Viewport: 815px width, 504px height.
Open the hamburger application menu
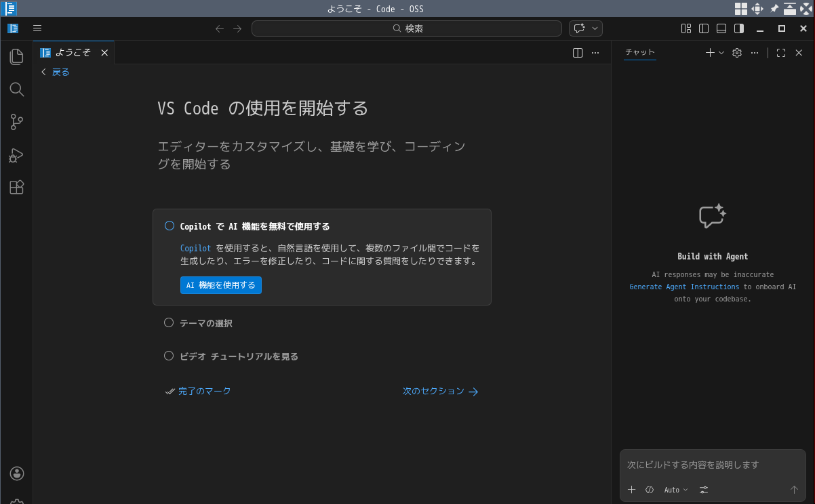[37, 28]
